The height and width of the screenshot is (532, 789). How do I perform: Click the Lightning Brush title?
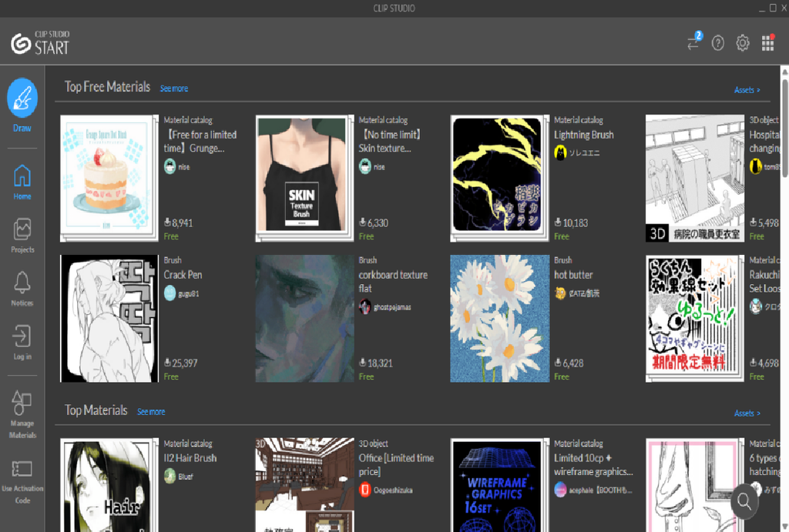point(584,135)
